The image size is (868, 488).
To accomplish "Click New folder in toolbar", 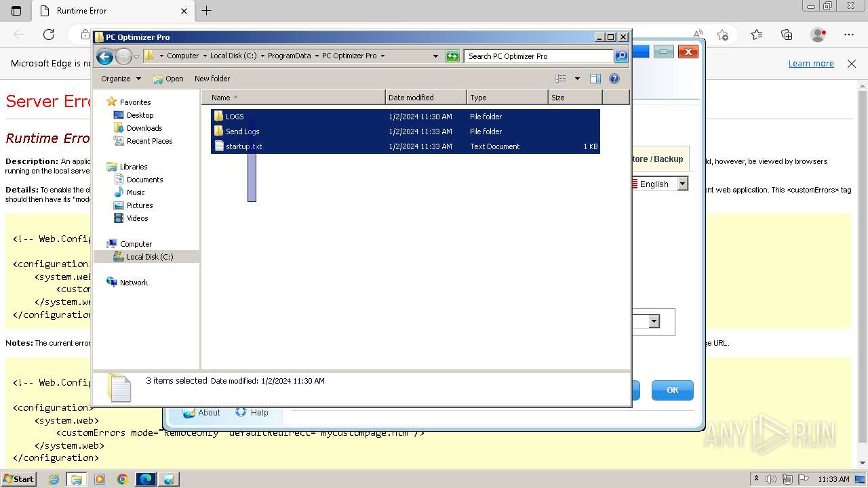I will [x=212, y=79].
